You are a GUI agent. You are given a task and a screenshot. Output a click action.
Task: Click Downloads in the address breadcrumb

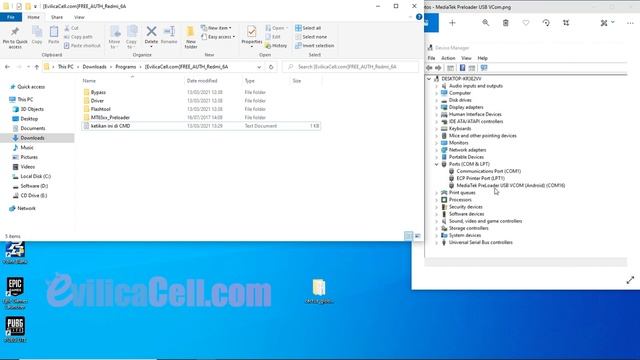(x=94, y=67)
